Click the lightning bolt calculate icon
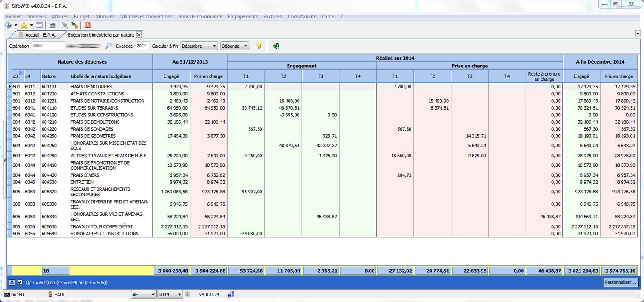 pyautogui.click(x=259, y=46)
